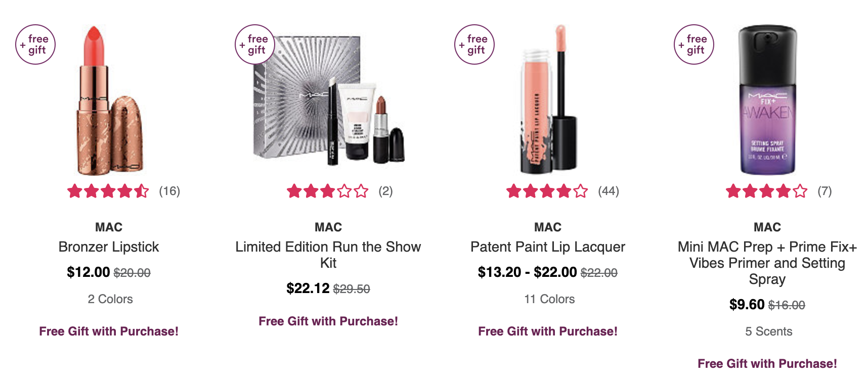Open the Patent Paint Lip Lacquer title link
The image size is (868, 386).
[548, 247]
